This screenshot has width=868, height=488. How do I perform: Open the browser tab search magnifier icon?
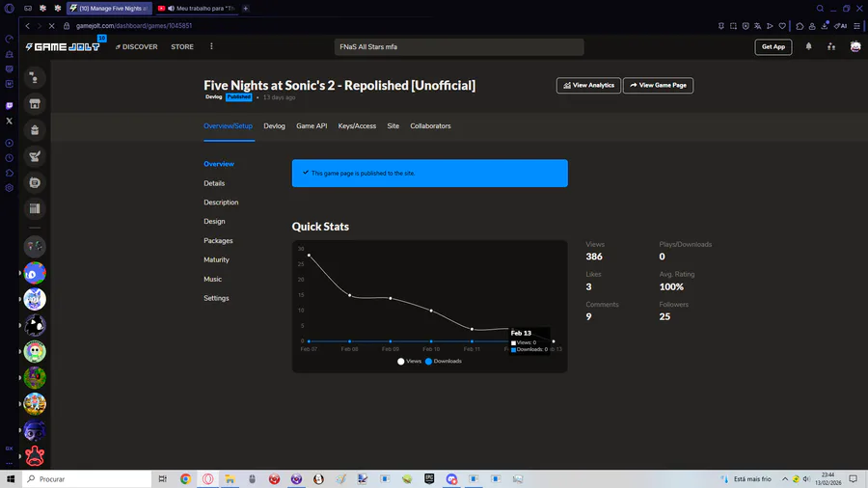(820, 9)
